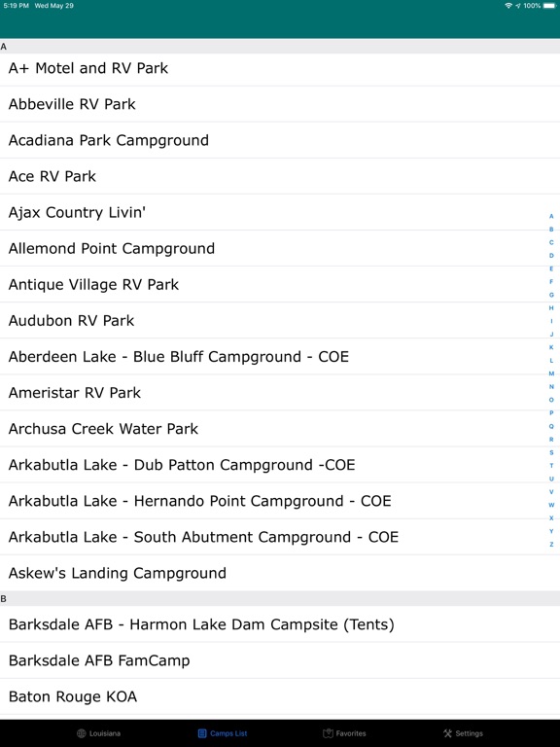Jump to letter S in index

coord(551,452)
